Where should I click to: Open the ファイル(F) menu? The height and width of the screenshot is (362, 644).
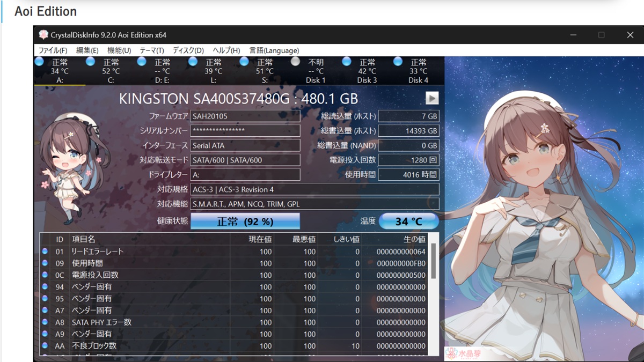53,50
